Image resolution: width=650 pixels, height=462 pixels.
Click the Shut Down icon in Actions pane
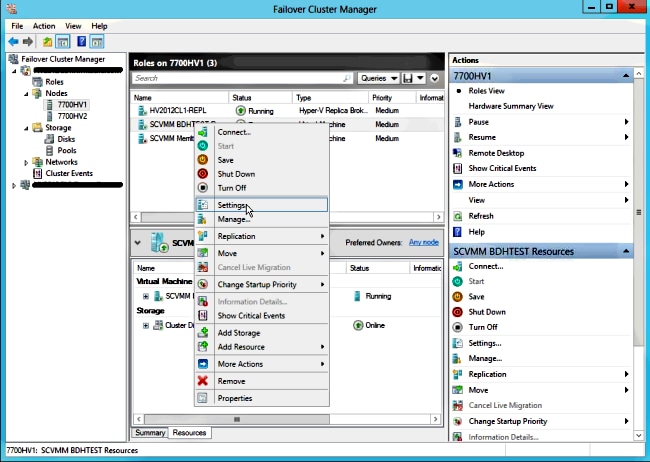pyautogui.click(x=458, y=312)
